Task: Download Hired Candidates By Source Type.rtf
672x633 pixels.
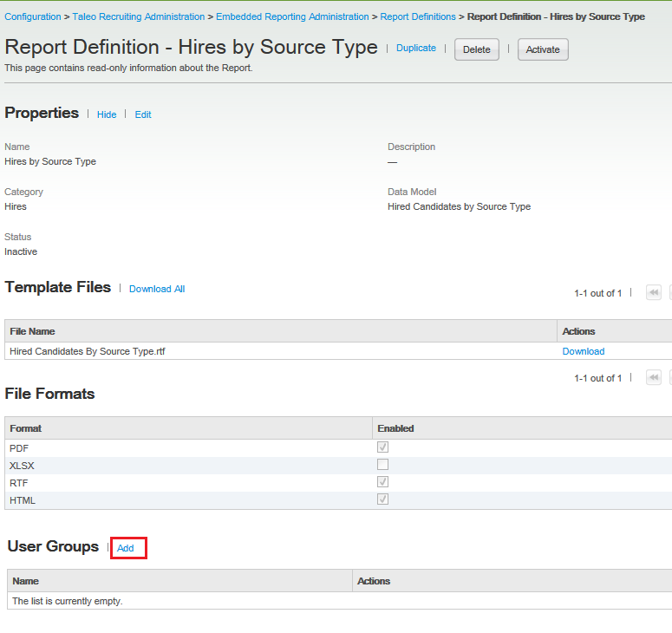Action: click(584, 351)
